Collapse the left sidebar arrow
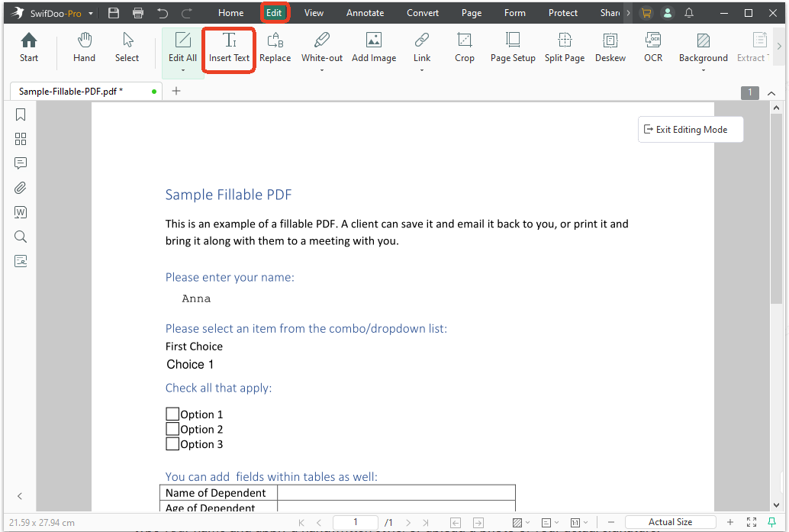This screenshot has height=532, width=789. coord(20,496)
